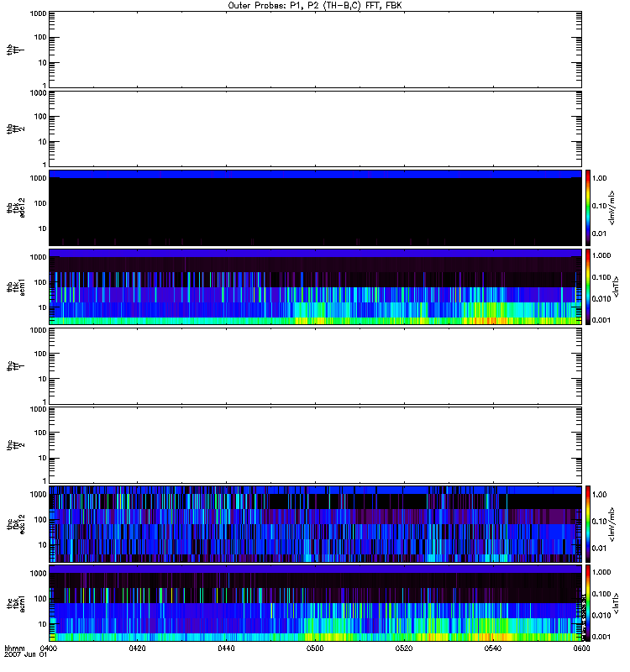Click the <|mV/m|> label of thc edc12 color bar

pos(612,524)
